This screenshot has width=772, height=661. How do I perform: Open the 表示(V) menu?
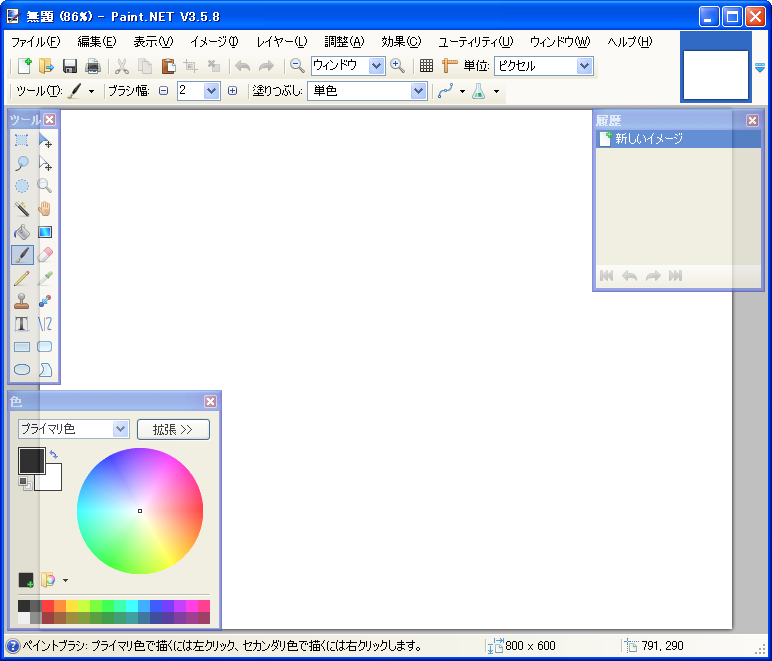point(153,42)
